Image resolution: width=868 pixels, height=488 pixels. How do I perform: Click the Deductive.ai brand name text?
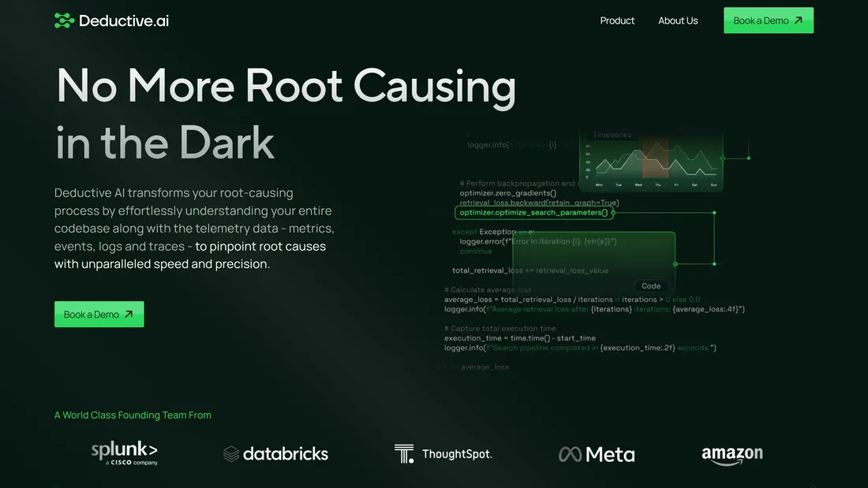point(124,20)
